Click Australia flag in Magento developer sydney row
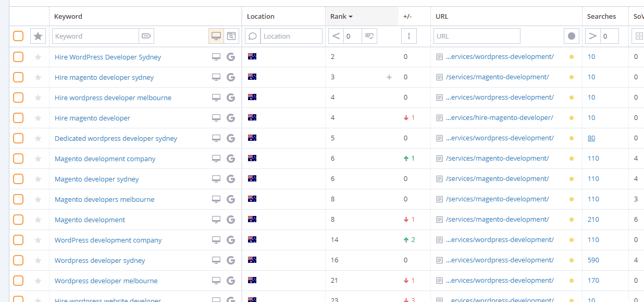Screen dimensions: 644x302 [x=252, y=178]
